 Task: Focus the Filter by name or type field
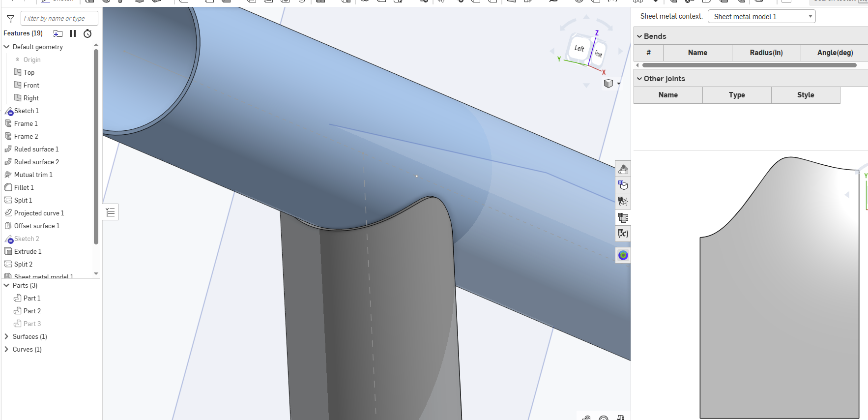pyautogui.click(x=59, y=18)
